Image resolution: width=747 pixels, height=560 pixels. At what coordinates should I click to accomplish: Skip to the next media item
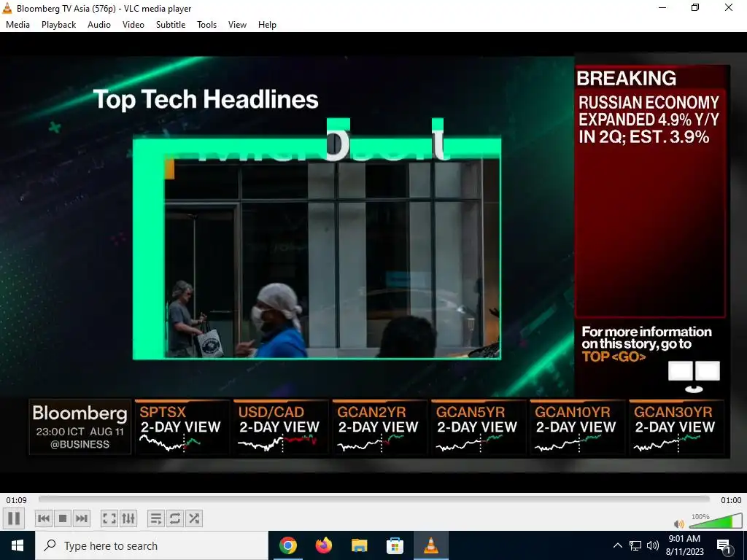[82, 518]
